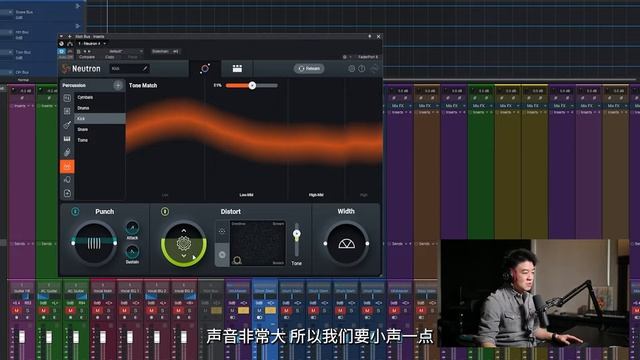
Task: Click the Width dial right handle dot
Action: click(x=367, y=244)
